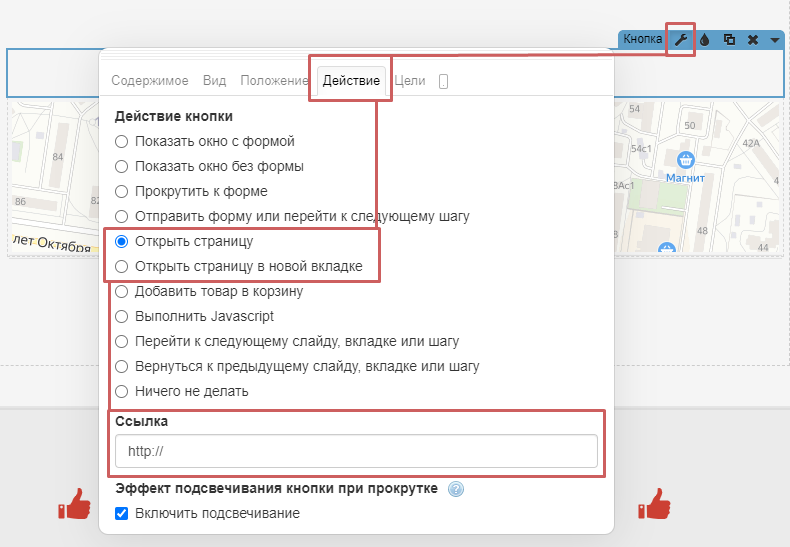
Task: Switch to the Содержимое tab
Action: tap(149, 81)
